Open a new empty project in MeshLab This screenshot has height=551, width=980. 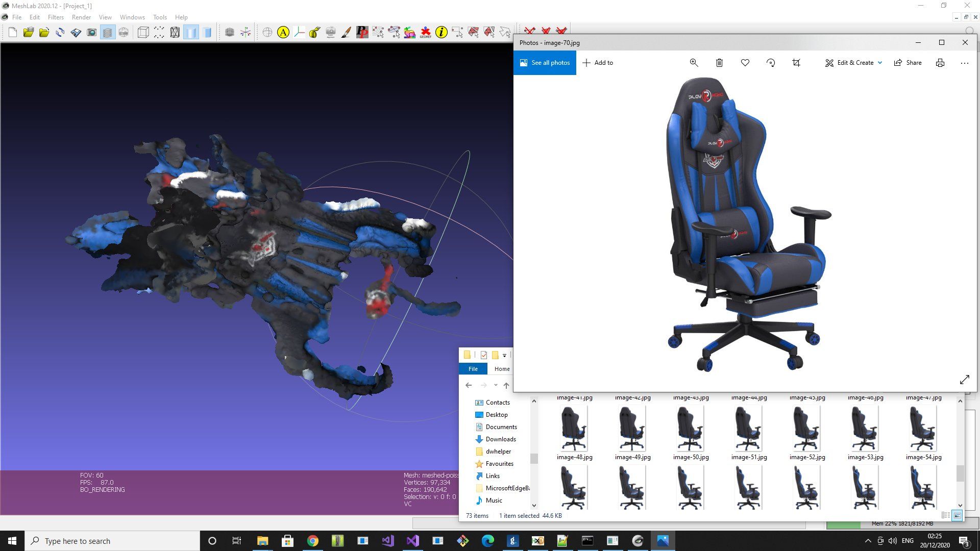pyautogui.click(x=12, y=32)
